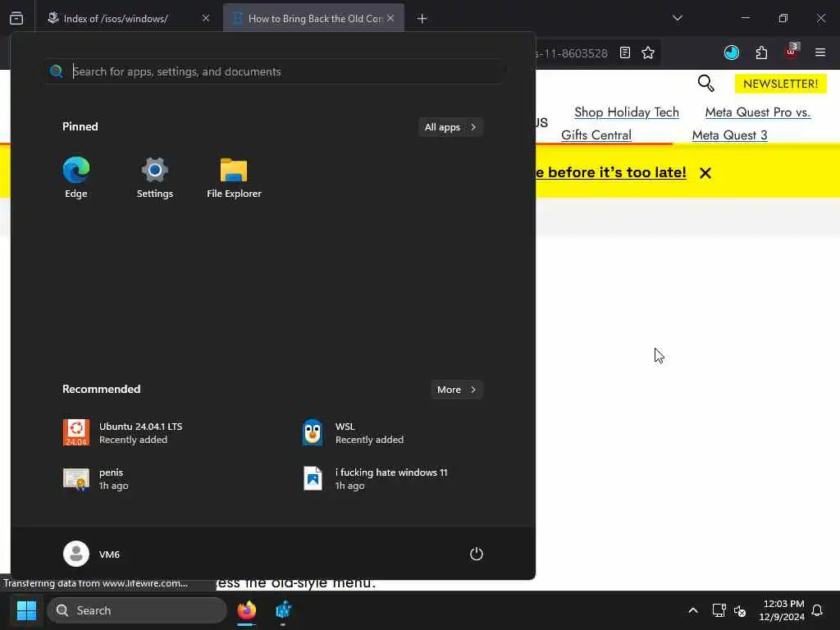Click the 'before it's too late!' banner link
Viewport: 840px width, 630px height.
(611, 172)
